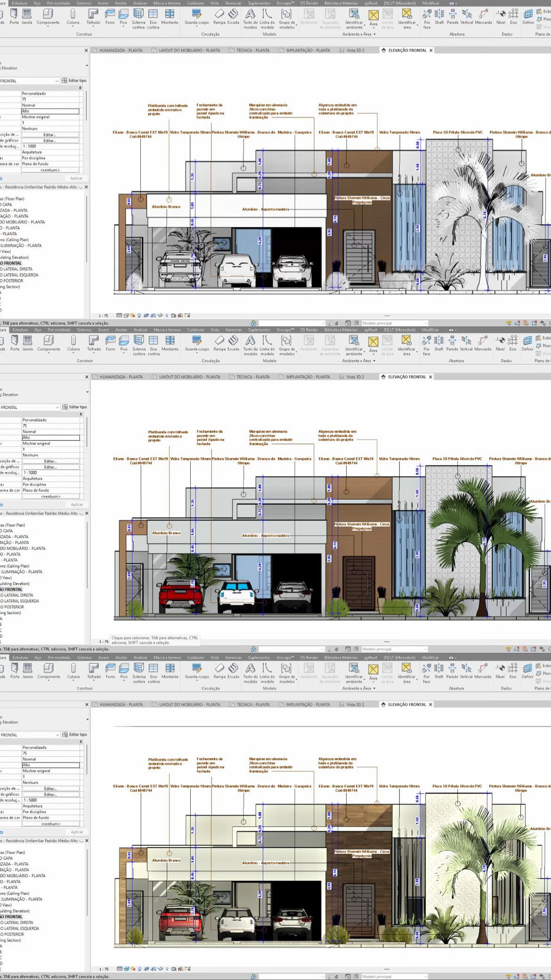551x980 pixels.
Task: Select the Janela tool in the top screenshot
Action: pyautogui.click(x=28, y=16)
